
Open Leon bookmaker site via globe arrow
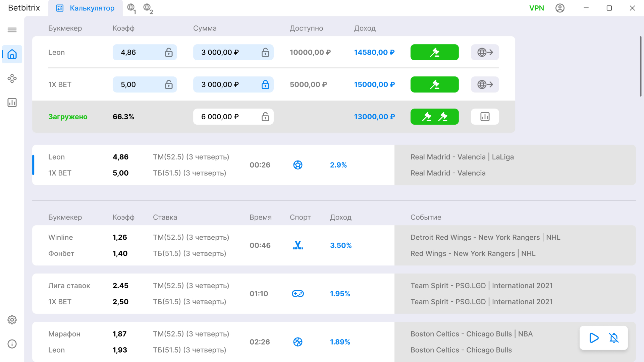485,52
